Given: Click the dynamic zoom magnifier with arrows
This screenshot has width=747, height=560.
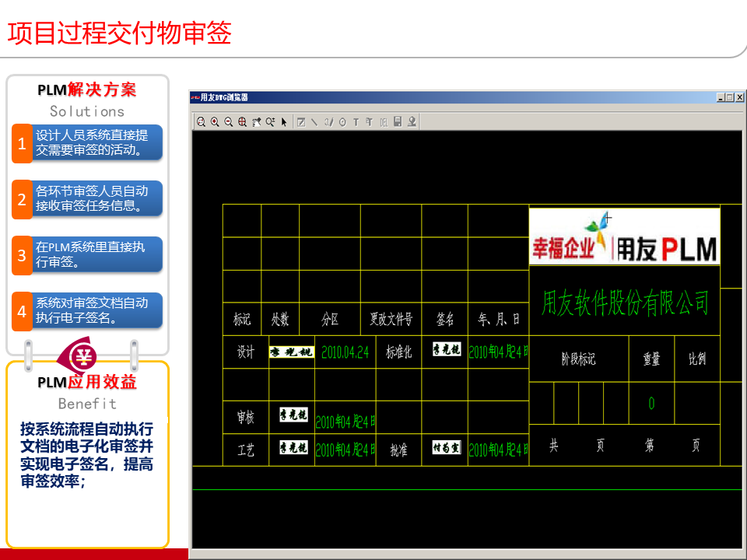Looking at the screenshot, I should point(270,122).
